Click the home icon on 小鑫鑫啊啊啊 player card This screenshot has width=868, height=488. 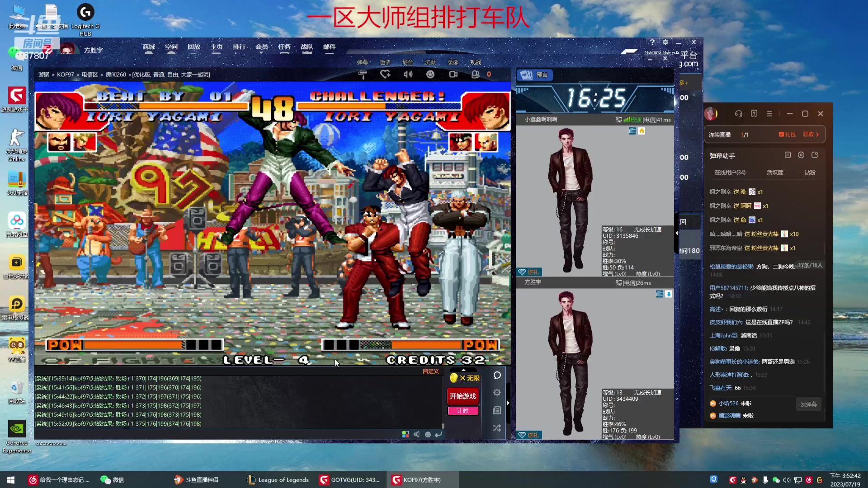pos(642,131)
